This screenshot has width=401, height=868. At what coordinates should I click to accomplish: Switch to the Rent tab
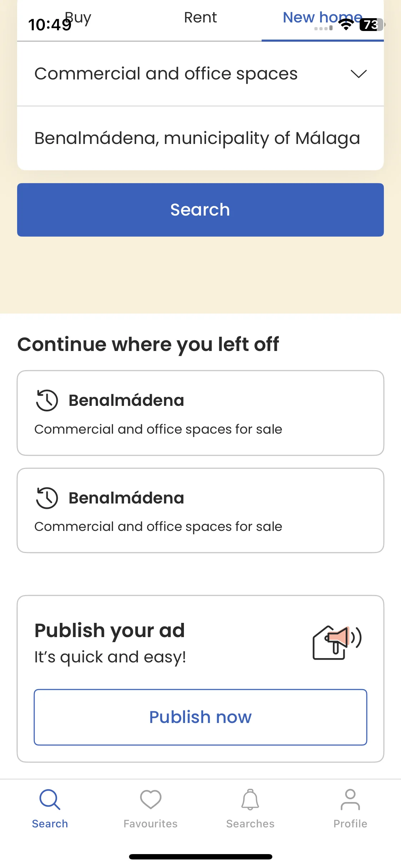tap(200, 17)
